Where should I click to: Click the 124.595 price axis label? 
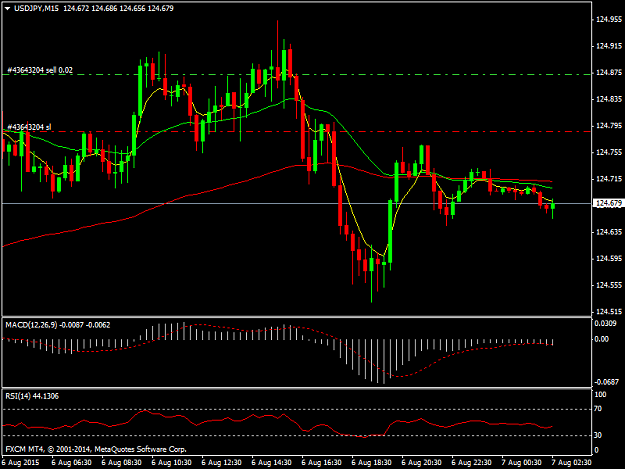pyautogui.click(x=608, y=259)
